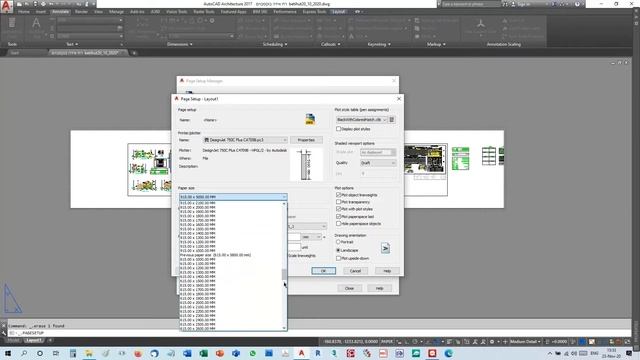Image resolution: width=640 pixels, height=360 pixels.
Task: Open the plot style table dropdown
Action: coord(361,120)
